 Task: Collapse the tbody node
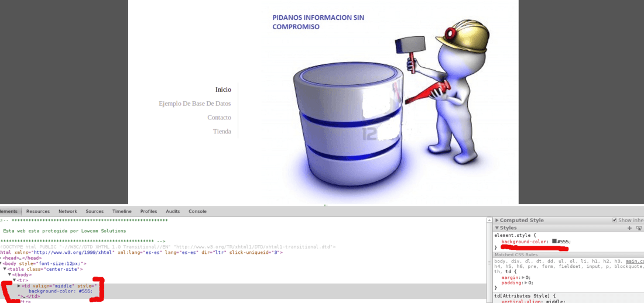click(x=10, y=274)
